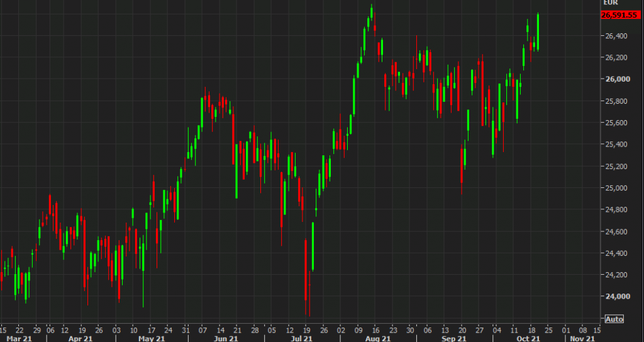Click the 08 date tick label
The image size is (644, 342).
[x=583, y=329]
